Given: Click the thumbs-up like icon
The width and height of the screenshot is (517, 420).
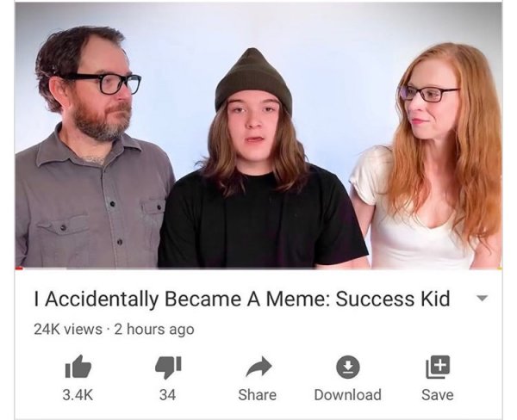Looking at the screenshot, I should [x=78, y=367].
